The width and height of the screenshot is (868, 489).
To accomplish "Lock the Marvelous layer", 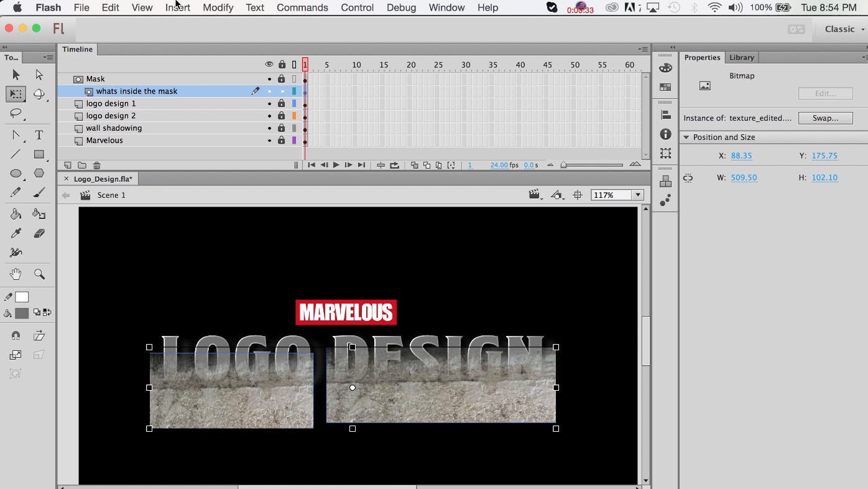I will coord(281,140).
